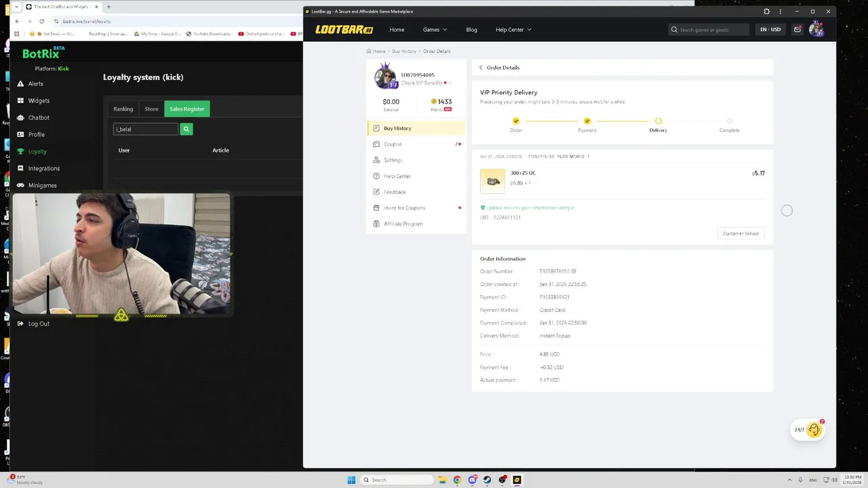Go back using Order Details arrow

(481, 67)
